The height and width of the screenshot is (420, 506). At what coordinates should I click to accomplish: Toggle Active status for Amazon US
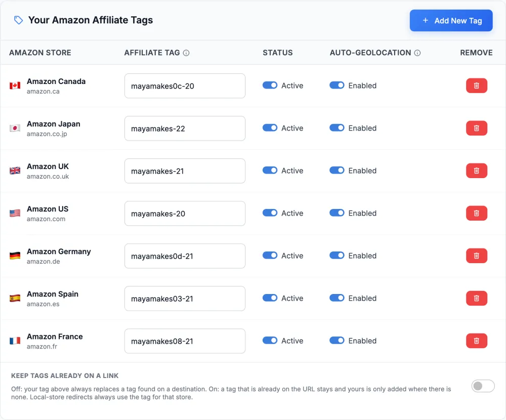pyautogui.click(x=270, y=213)
